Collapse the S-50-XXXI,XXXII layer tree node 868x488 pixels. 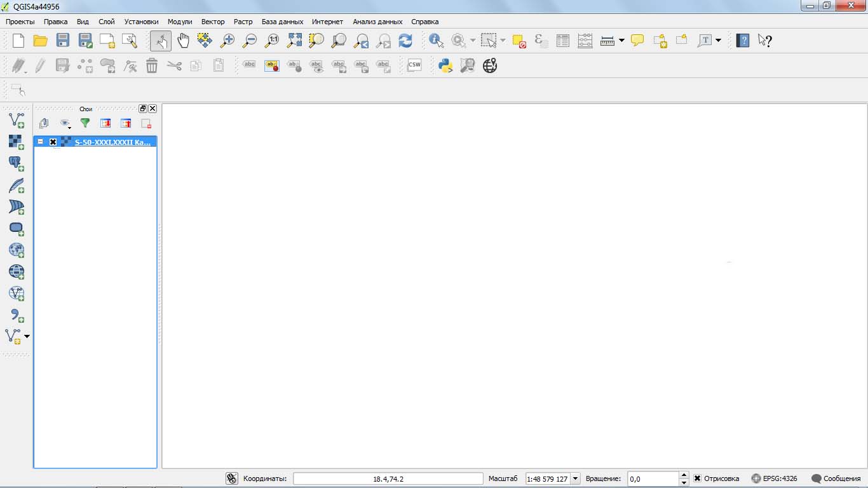click(x=41, y=142)
